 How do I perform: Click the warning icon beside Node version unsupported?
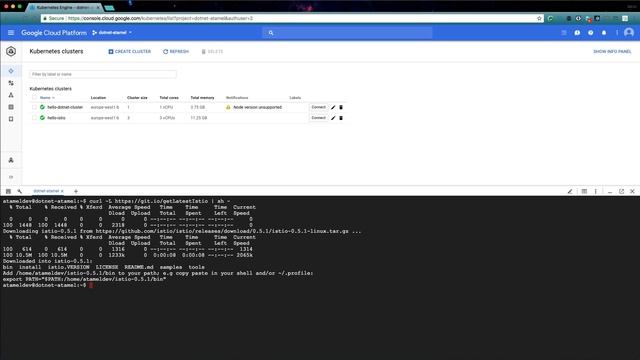(x=228, y=107)
